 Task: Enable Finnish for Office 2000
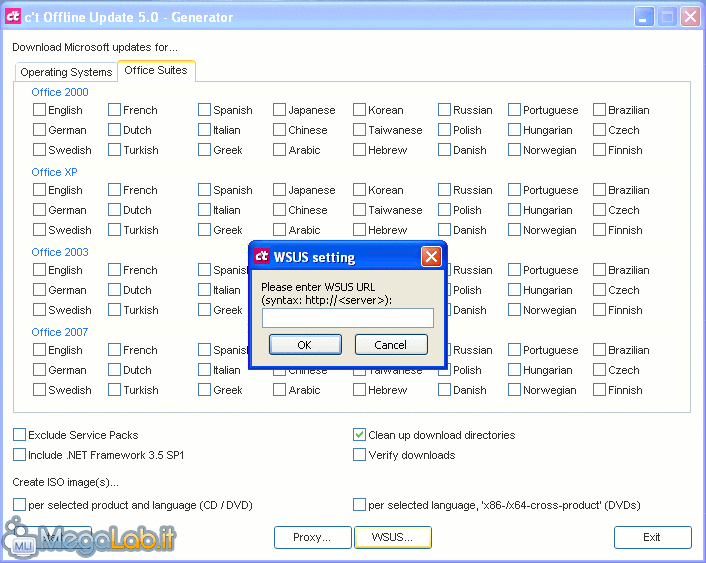coord(599,150)
